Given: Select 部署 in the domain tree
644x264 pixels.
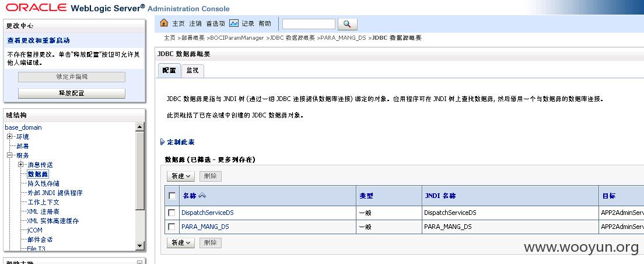Looking at the screenshot, I should point(23,146).
